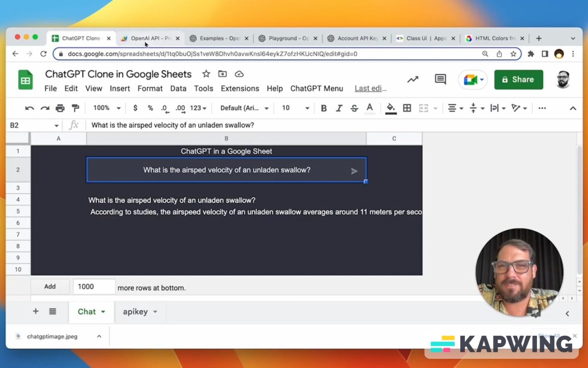Open the activity trend icon

[413, 80]
